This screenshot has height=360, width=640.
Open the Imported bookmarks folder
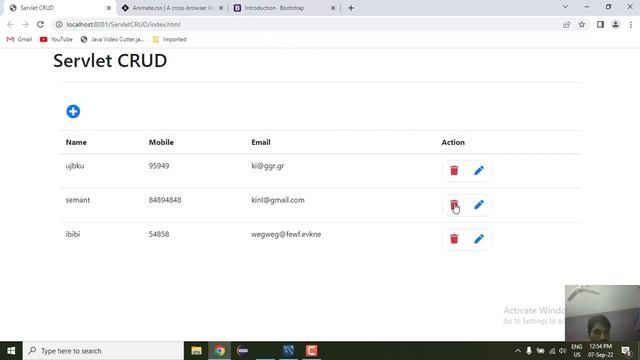(169, 39)
